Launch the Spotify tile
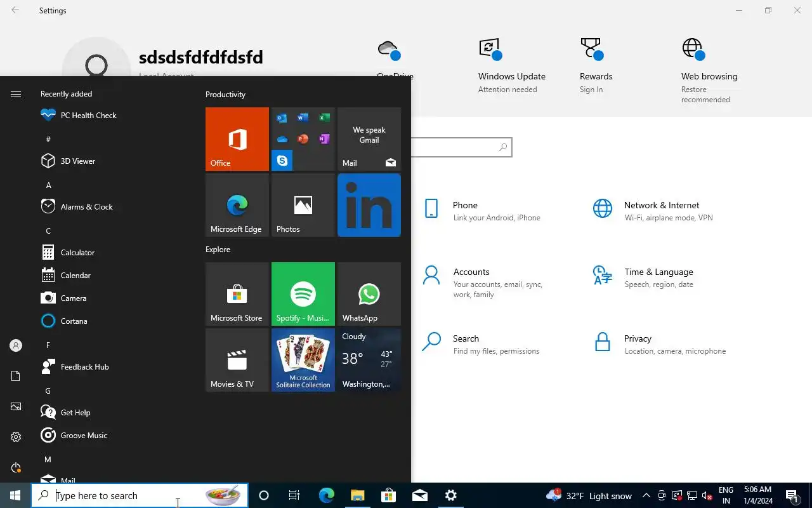Viewport: 812px width, 508px height. (x=303, y=294)
